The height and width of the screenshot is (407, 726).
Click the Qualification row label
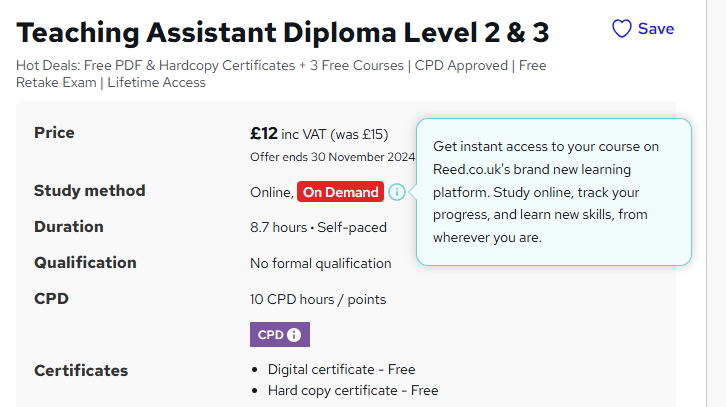(x=85, y=263)
